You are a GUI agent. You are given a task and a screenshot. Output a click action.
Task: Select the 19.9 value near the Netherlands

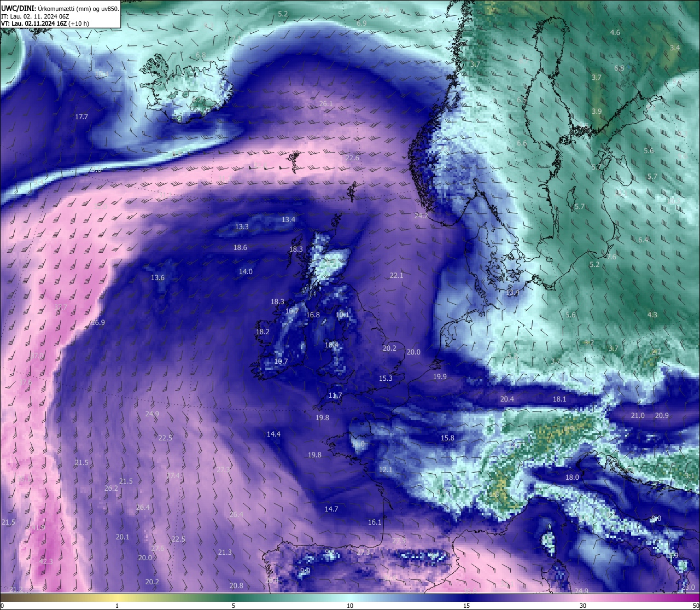(x=440, y=376)
